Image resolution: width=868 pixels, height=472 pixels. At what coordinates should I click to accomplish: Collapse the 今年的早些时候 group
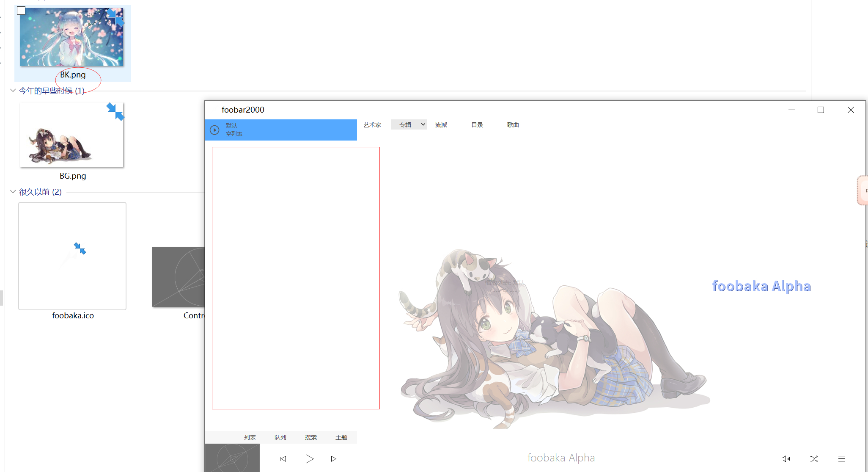click(x=13, y=91)
